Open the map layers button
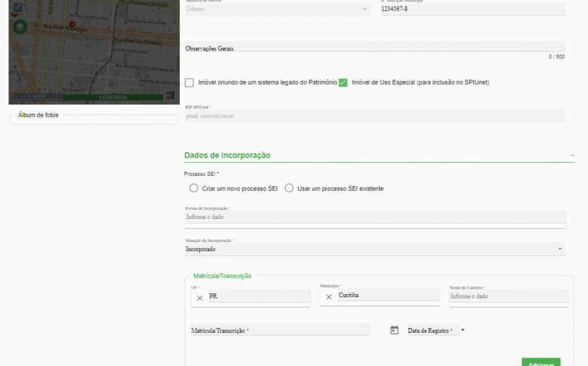 coord(20,27)
